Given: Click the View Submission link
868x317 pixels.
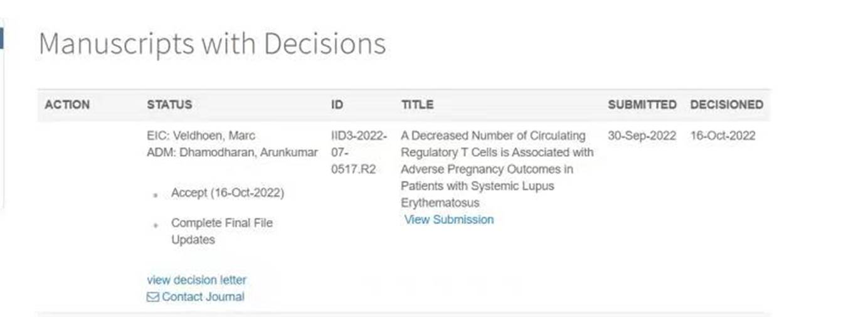Looking at the screenshot, I should [449, 220].
